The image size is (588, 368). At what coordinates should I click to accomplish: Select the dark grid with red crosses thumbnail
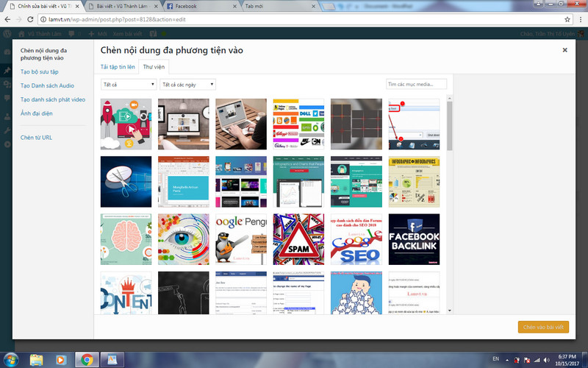[x=356, y=124]
